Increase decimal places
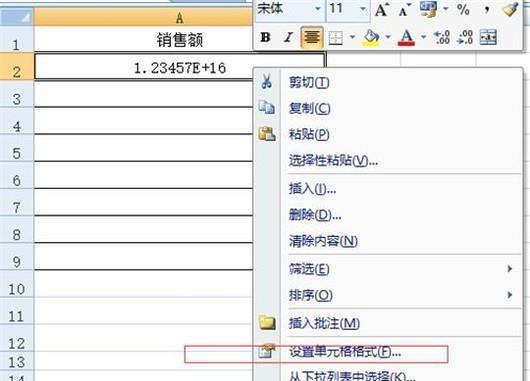The width and height of the screenshot is (530, 381). 441,37
